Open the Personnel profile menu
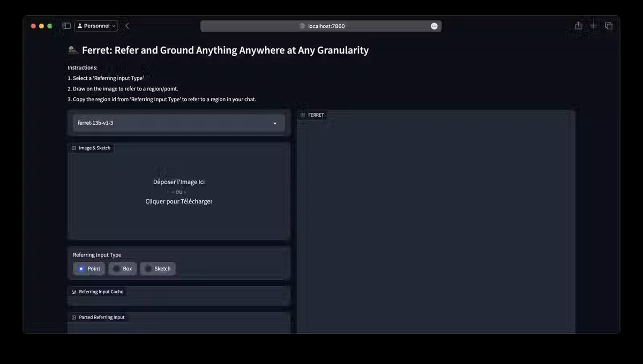This screenshot has width=643, height=364. [x=96, y=26]
